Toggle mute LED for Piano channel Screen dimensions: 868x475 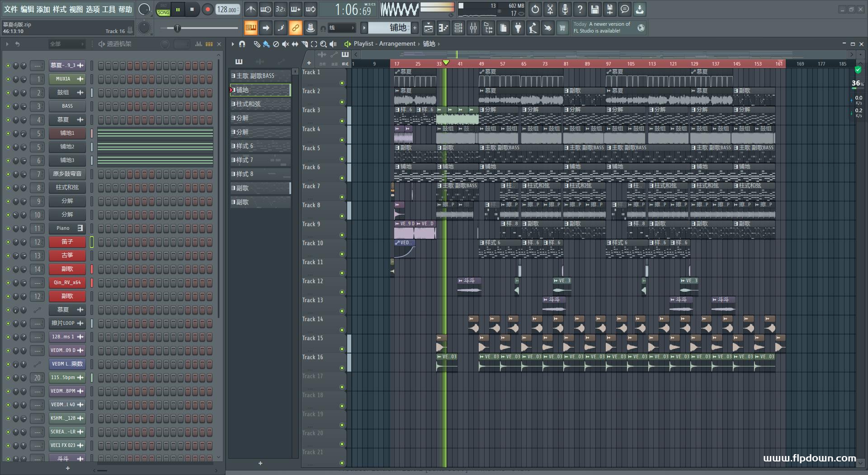pos(8,228)
